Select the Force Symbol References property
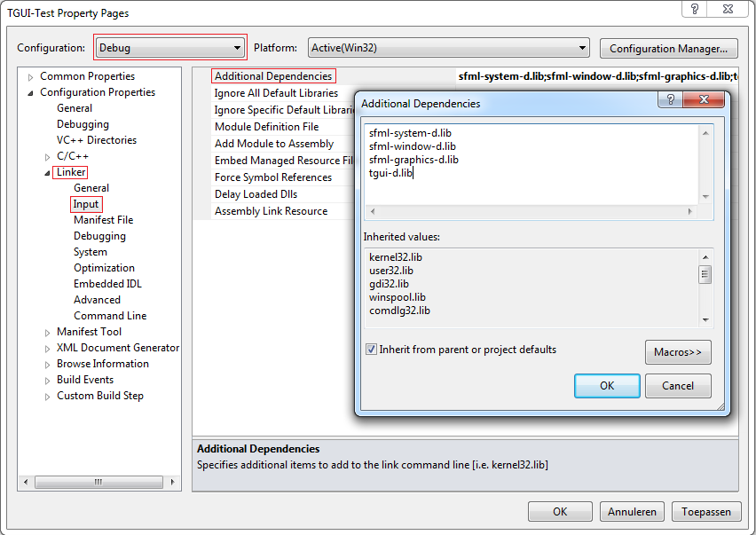The image size is (756, 535). [x=273, y=177]
